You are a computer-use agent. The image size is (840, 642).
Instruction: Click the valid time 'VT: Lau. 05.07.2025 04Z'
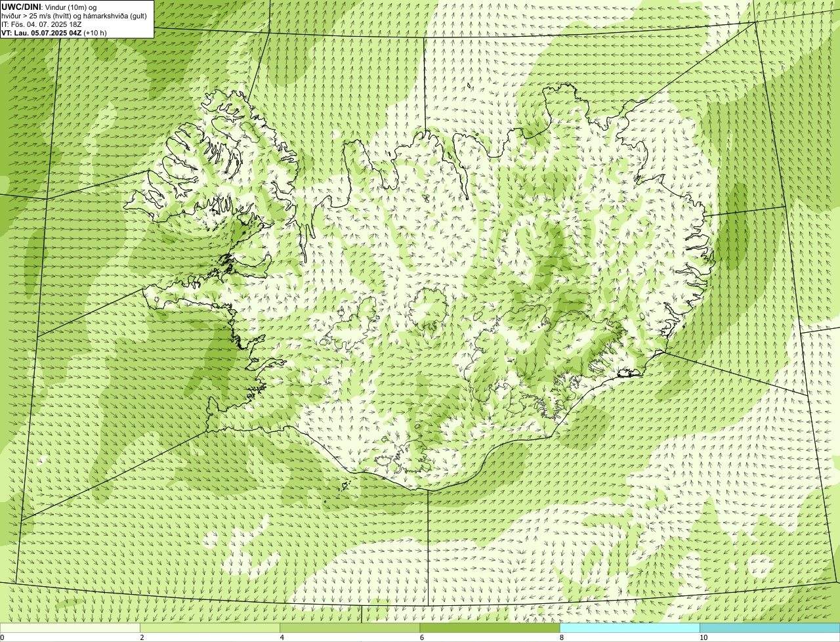tap(41, 32)
